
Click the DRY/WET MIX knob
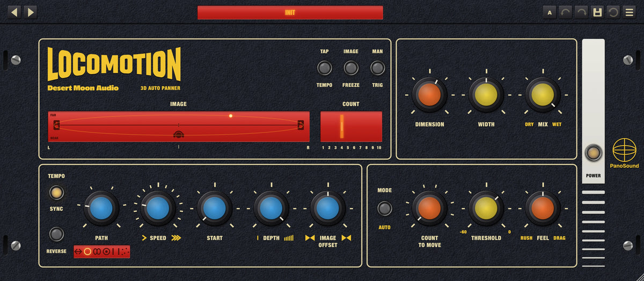coord(543,94)
